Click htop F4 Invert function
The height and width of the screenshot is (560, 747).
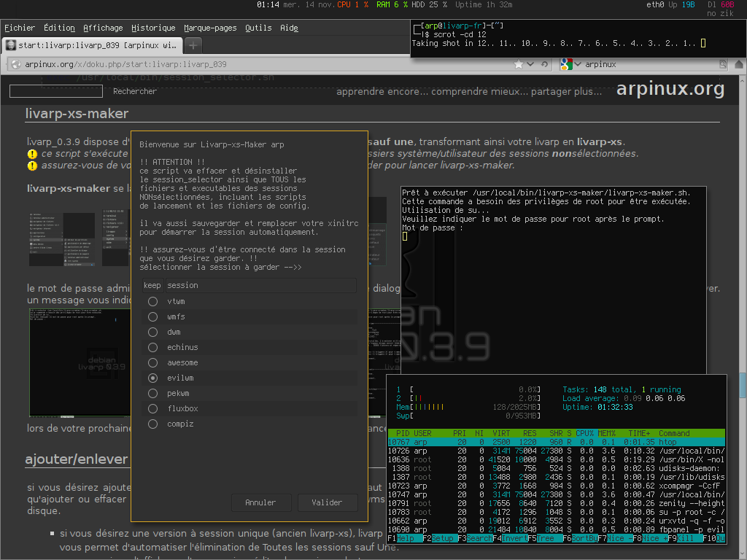[510, 538]
